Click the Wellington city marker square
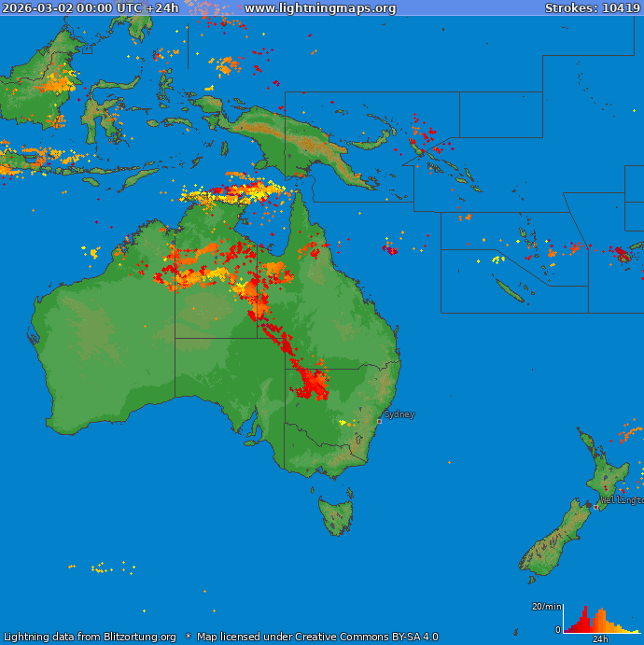 [595, 507]
